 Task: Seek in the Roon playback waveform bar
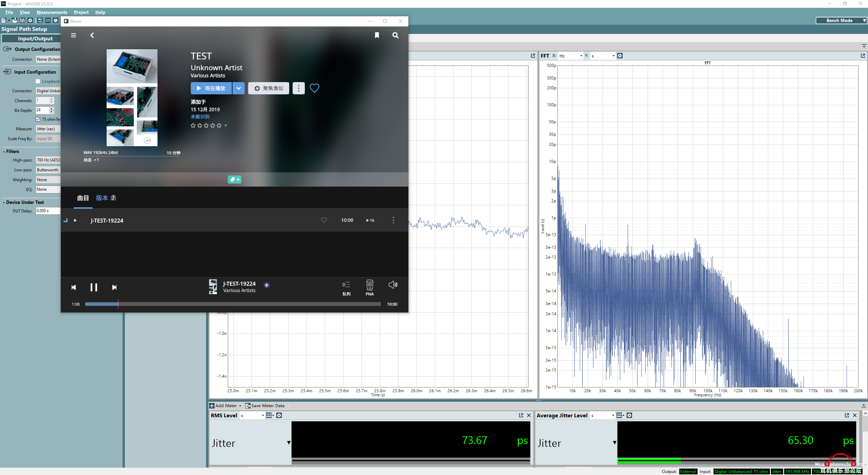point(233,304)
